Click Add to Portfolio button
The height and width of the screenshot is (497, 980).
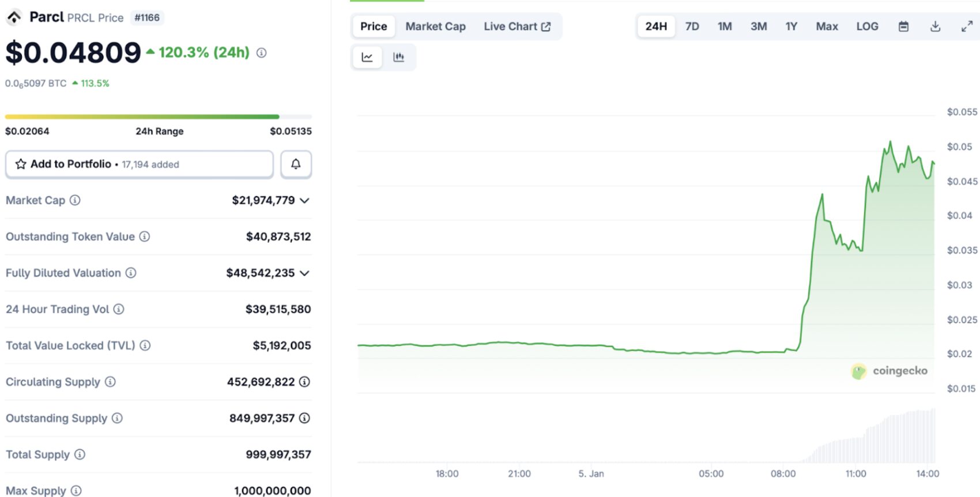(x=140, y=164)
